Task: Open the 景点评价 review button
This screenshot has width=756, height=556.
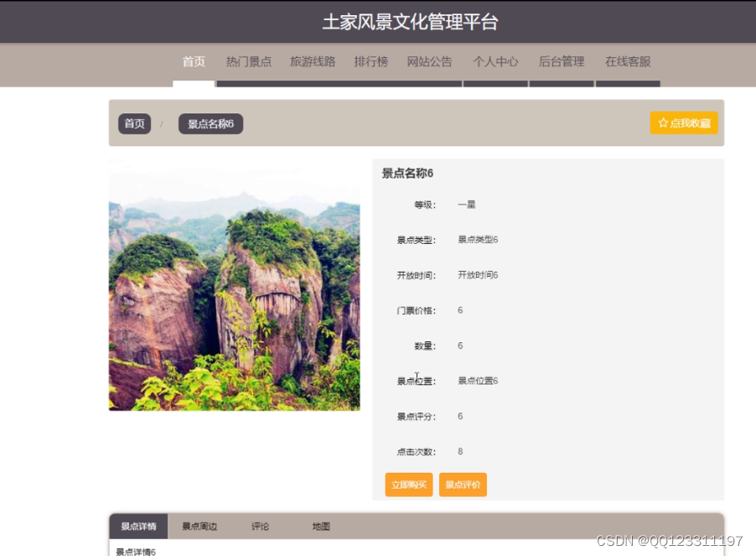Action: 463,485
